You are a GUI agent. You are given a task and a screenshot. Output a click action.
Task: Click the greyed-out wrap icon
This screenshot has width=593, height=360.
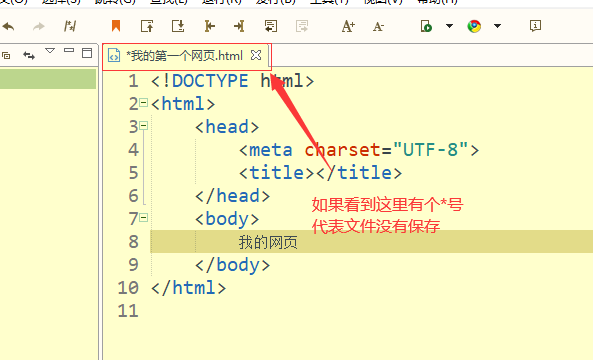tap(302, 26)
